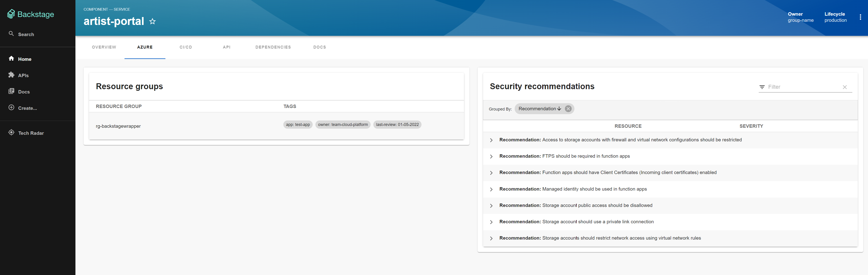Switch to the Dependencies tab
This screenshot has width=868, height=275.
coord(273,47)
